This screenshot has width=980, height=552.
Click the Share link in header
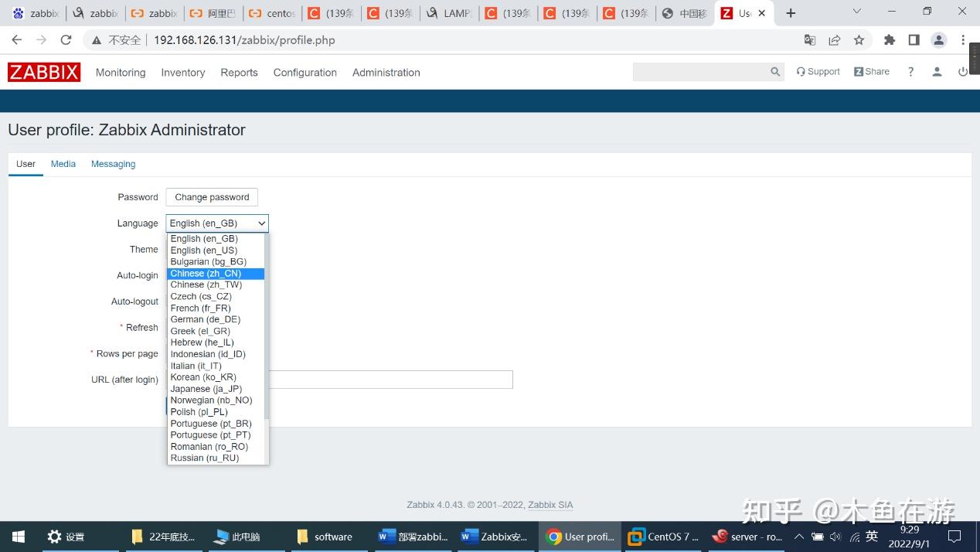872,72
